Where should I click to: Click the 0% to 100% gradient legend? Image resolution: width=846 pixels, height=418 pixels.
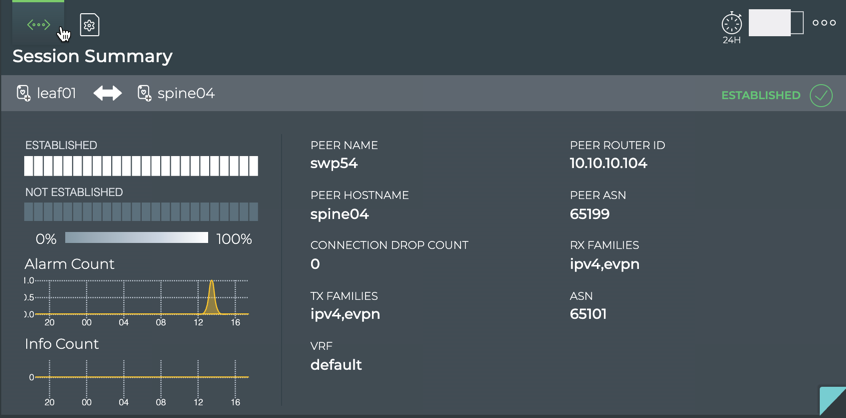[x=136, y=238]
